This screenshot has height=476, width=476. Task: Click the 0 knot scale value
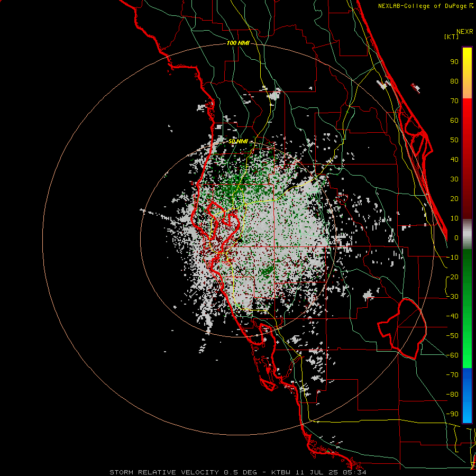[x=456, y=238]
